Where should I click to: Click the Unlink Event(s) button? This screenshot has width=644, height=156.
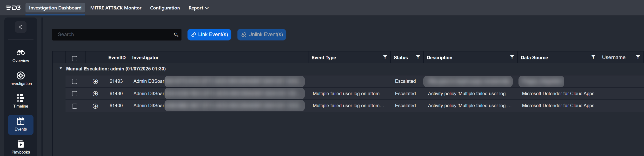point(261,35)
